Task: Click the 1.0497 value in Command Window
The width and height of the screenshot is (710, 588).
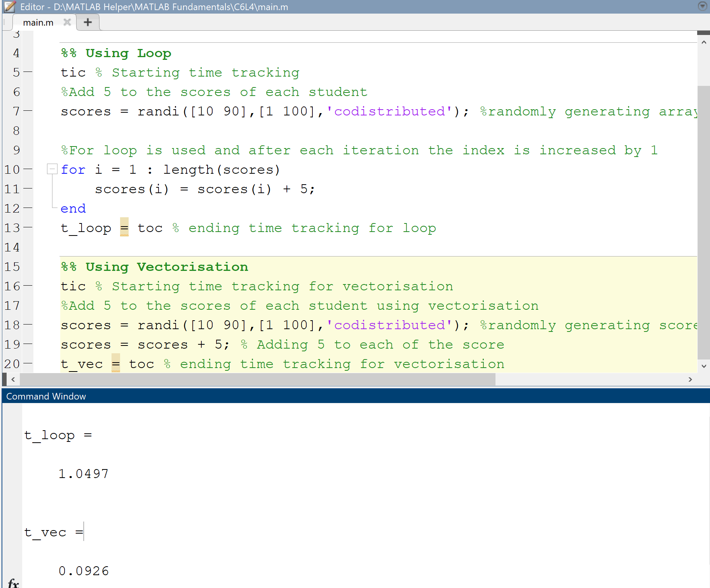Action: 84,474
